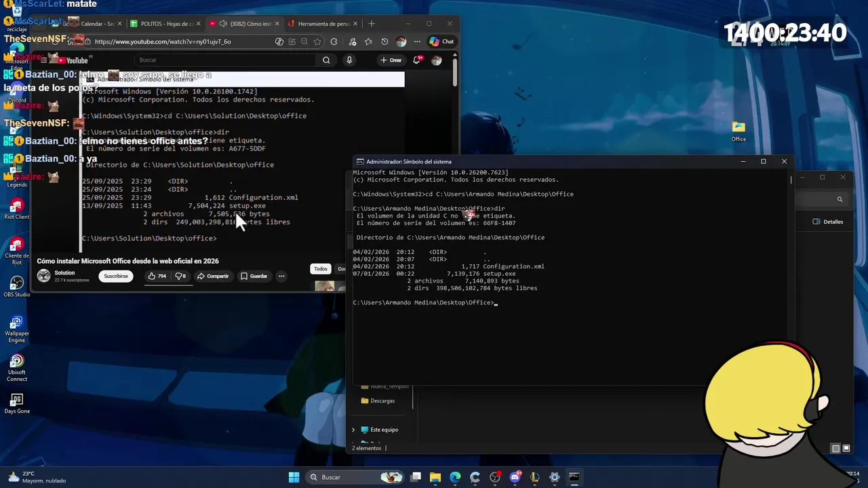The height and width of the screenshot is (488, 868).
Task: Click Guardar to save the video
Action: coord(254,276)
